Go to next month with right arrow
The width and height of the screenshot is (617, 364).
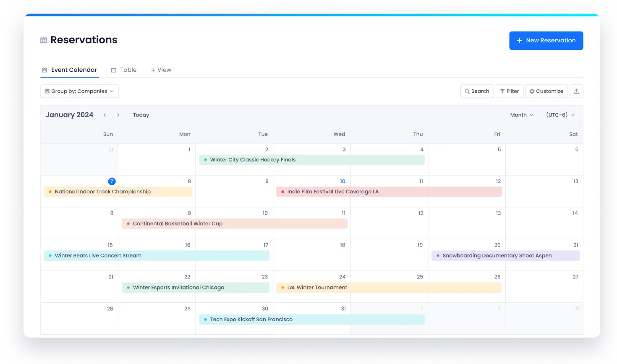pyautogui.click(x=118, y=115)
